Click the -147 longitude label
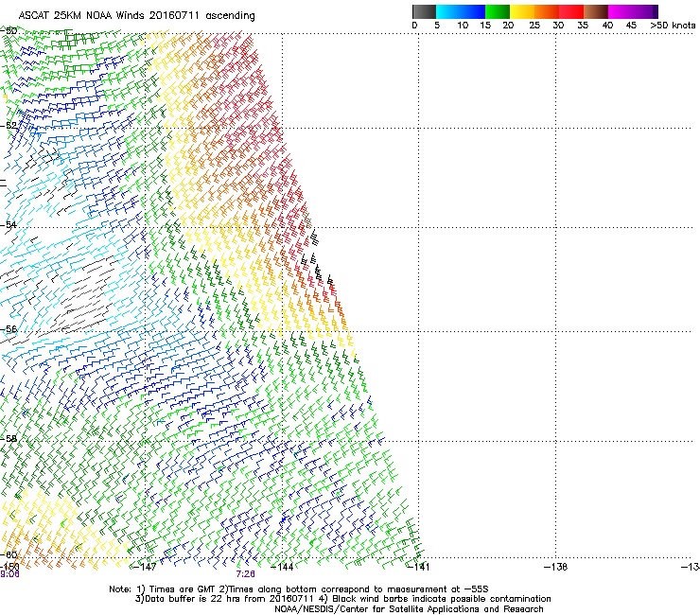The image size is (700, 615). tap(145, 567)
